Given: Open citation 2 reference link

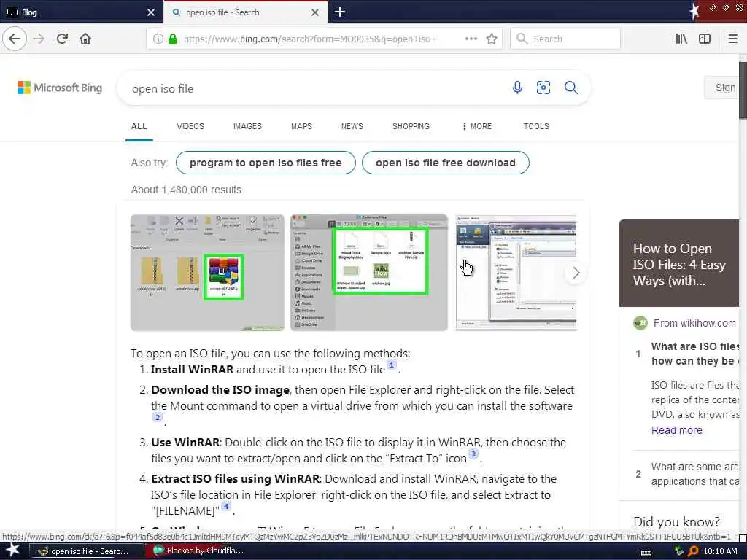Looking at the screenshot, I should [x=158, y=417].
